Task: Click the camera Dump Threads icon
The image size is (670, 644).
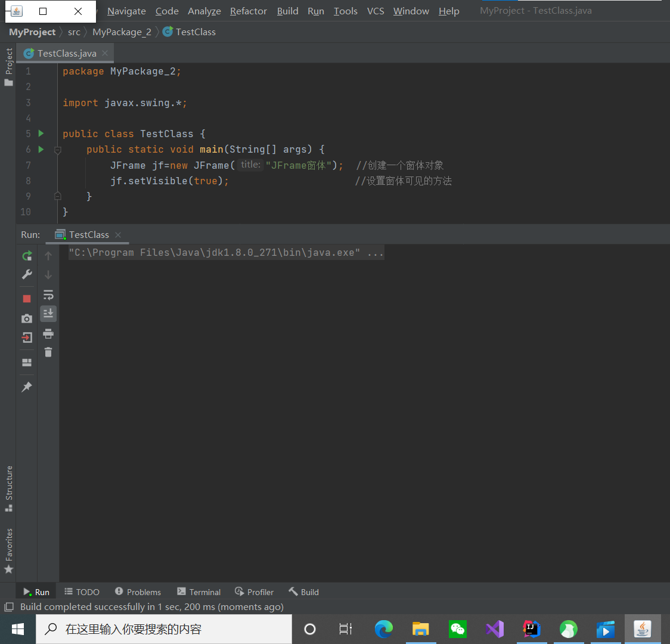Action: tap(27, 318)
